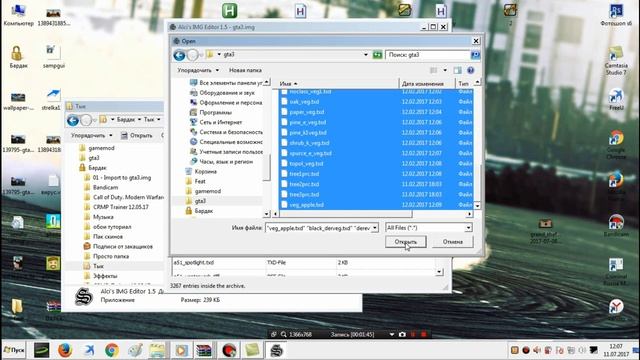Expand the address bar history dropdown
The height and width of the screenshot is (360, 640).
[365, 55]
